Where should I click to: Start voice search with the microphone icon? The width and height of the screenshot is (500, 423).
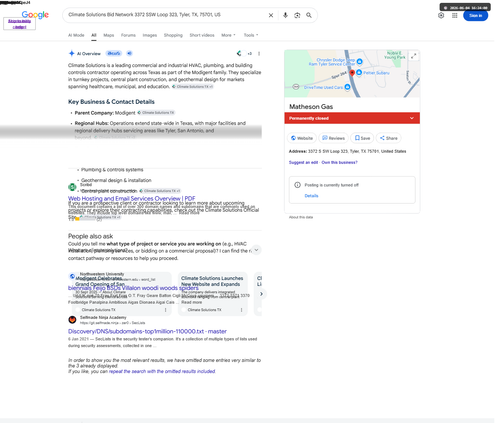coord(285,15)
